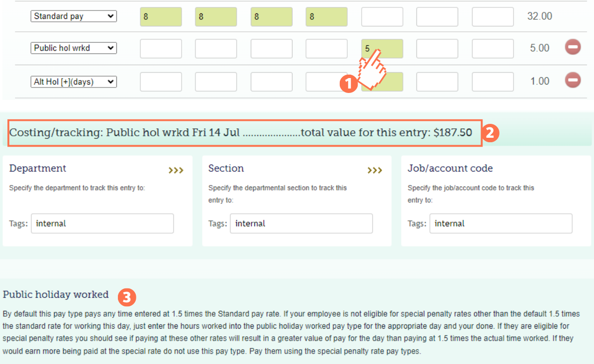Click the last empty Standard pay cell

(493, 16)
